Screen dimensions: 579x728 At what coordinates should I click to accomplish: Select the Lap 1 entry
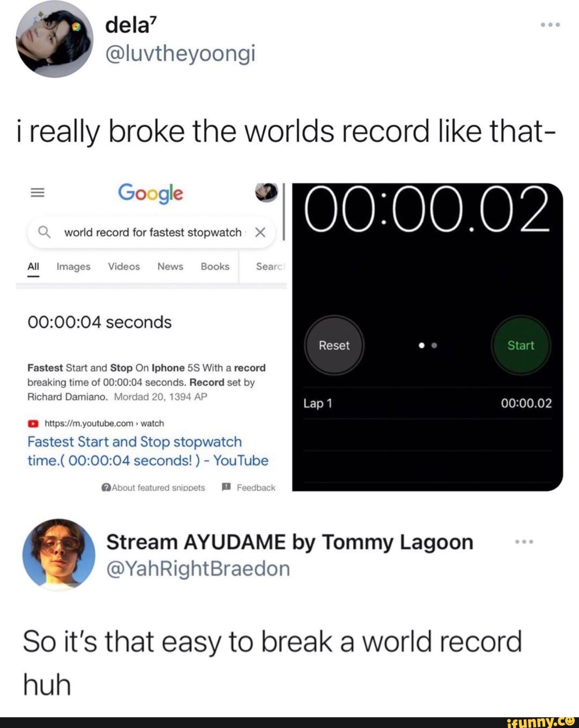click(x=427, y=403)
